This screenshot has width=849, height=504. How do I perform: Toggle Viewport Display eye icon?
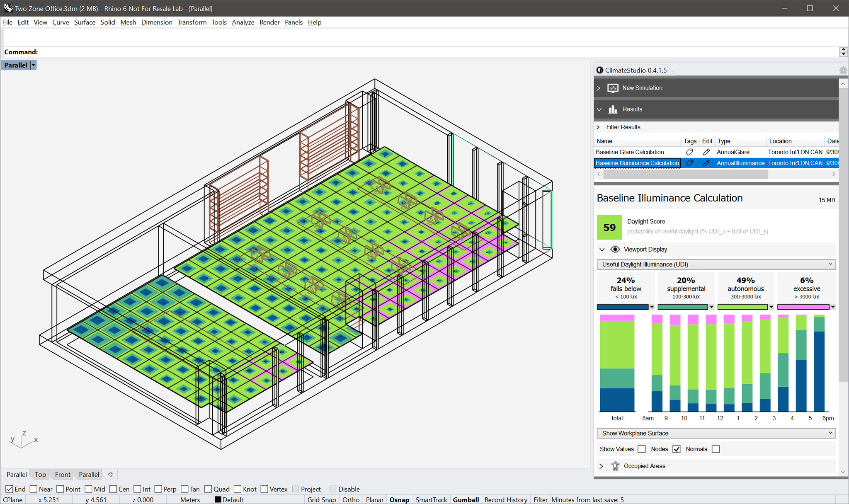pyautogui.click(x=615, y=250)
